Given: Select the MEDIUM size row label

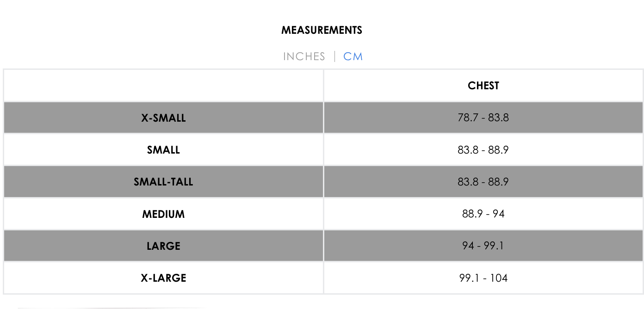Looking at the screenshot, I should click(163, 214).
